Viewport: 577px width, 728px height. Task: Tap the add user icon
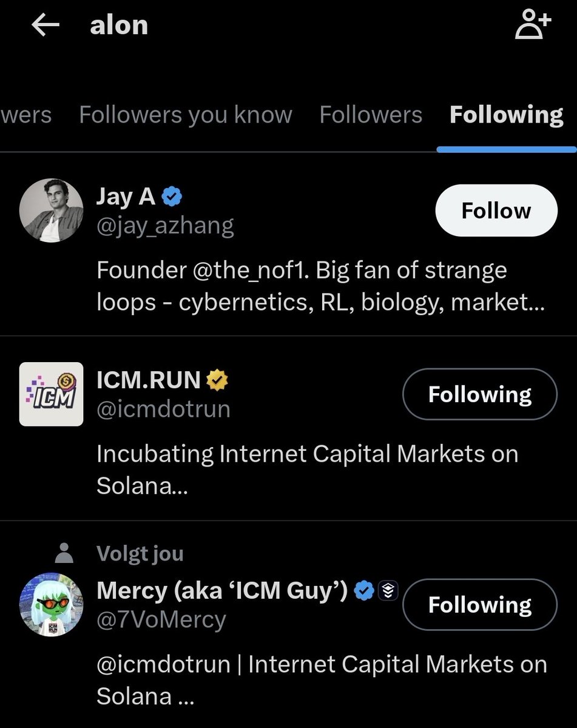pyautogui.click(x=532, y=26)
